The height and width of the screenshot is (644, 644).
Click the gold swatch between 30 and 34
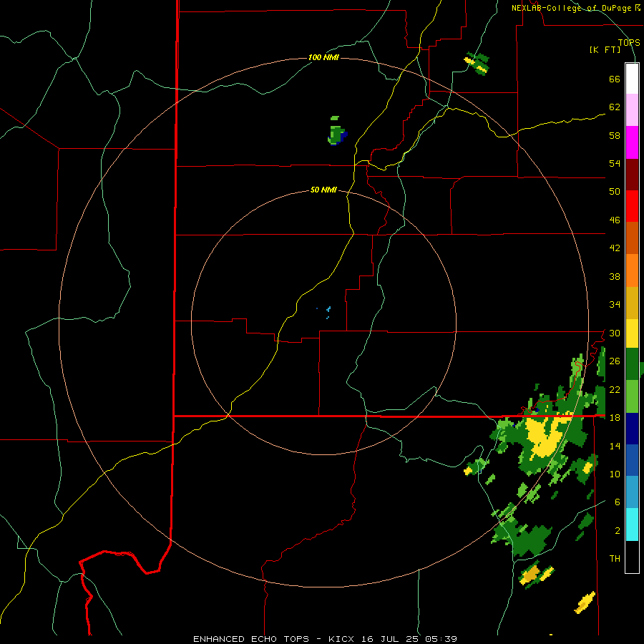tap(632, 303)
